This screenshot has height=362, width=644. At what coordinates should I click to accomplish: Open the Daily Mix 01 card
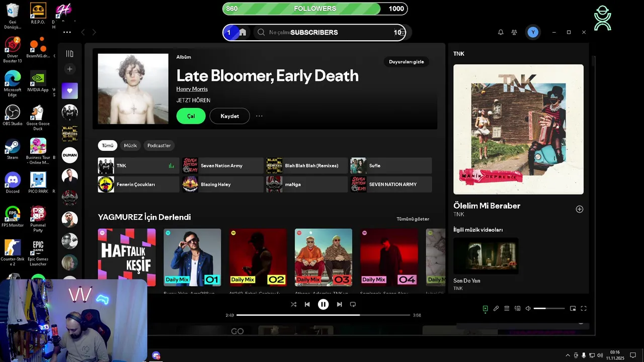coord(192,257)
